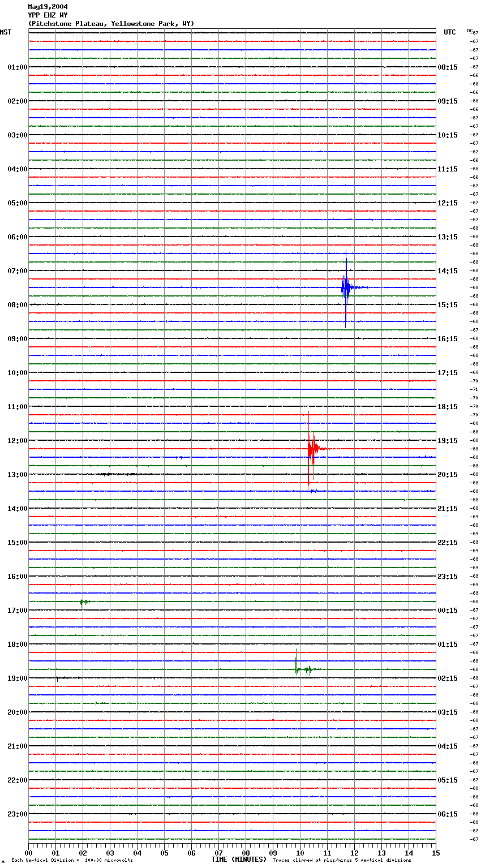Select the 19:15 UTC time label

pos(448,441)
